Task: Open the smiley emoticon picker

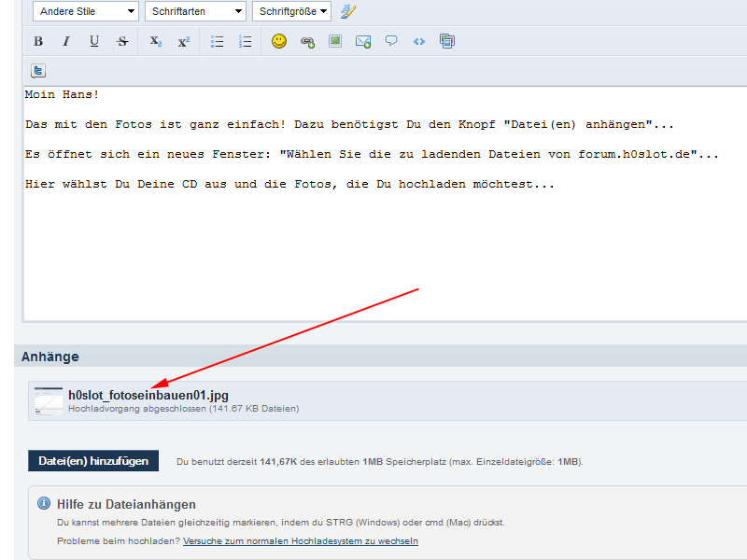Action: [x=279, y=41]
